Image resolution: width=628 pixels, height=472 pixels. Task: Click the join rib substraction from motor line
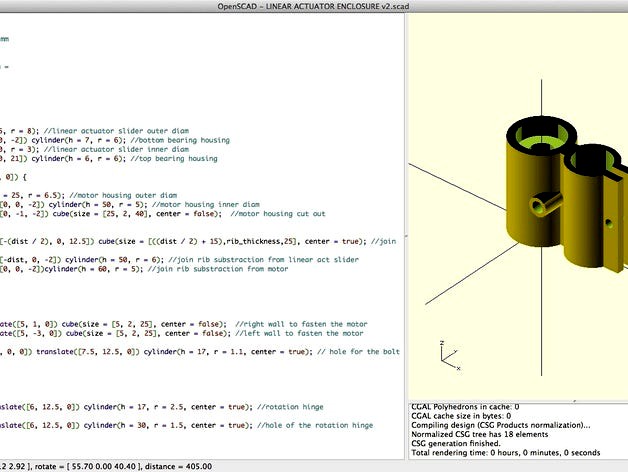tap(144, 269)
